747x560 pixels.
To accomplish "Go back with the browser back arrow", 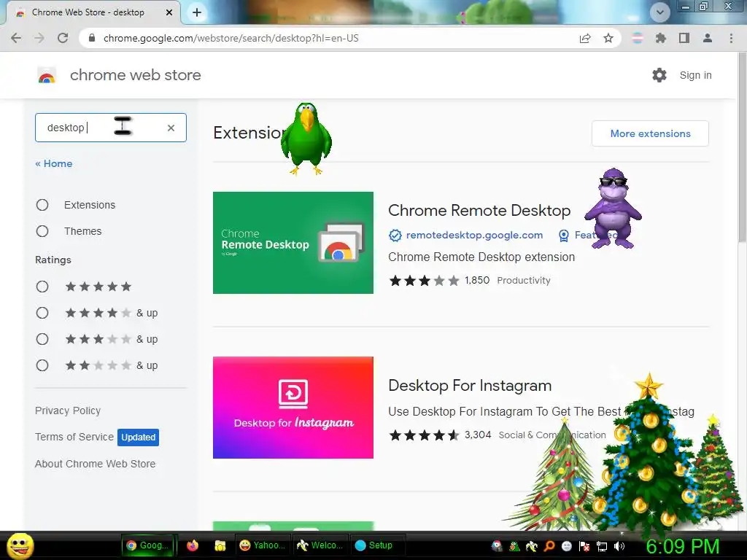I will (16, 38).
